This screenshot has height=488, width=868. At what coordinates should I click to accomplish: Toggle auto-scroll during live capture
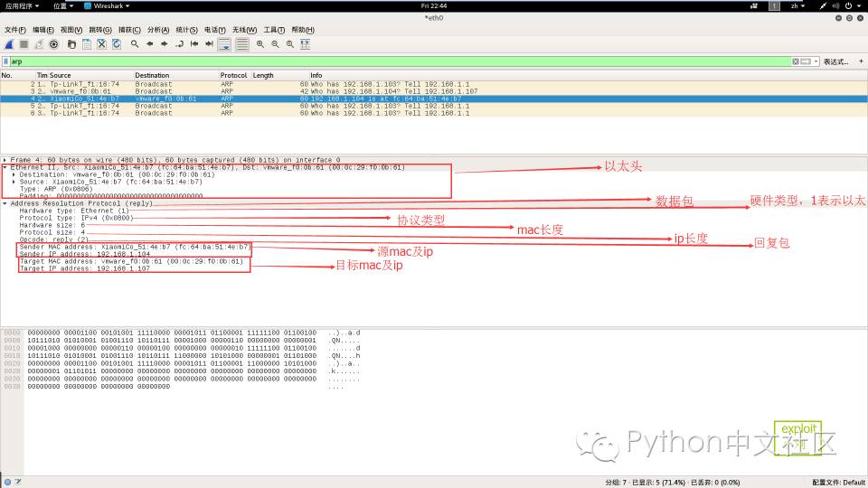(x=224, y=44)
